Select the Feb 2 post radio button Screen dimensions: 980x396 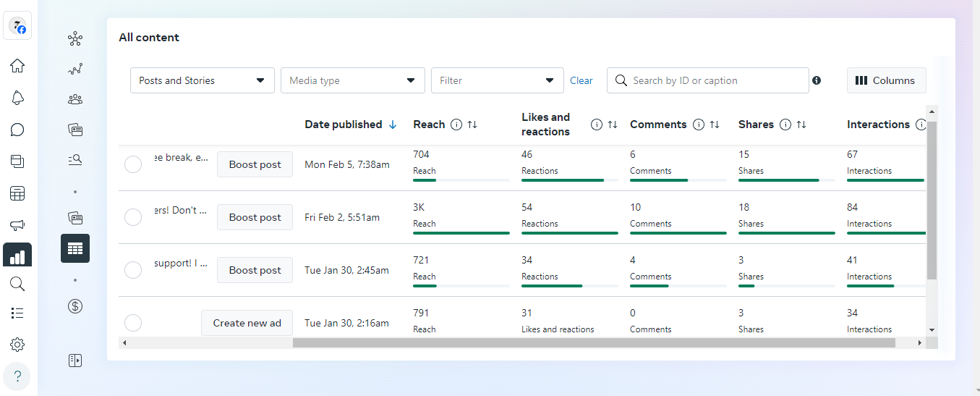click(133, 217)
